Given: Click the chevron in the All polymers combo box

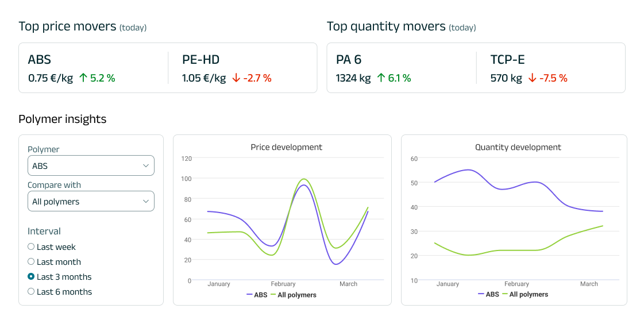Looking at the screenshot, I should coord(146,201).
